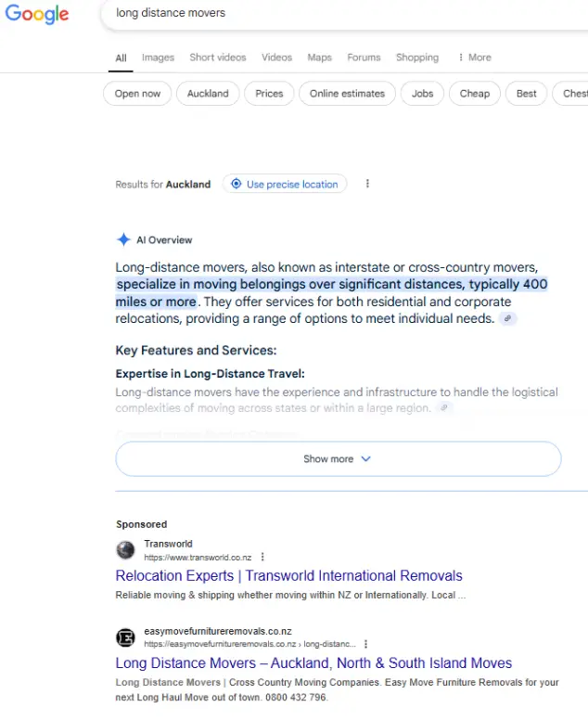Select the Shopping tab
Screen dimensions: 588x720
pos(417,58)
